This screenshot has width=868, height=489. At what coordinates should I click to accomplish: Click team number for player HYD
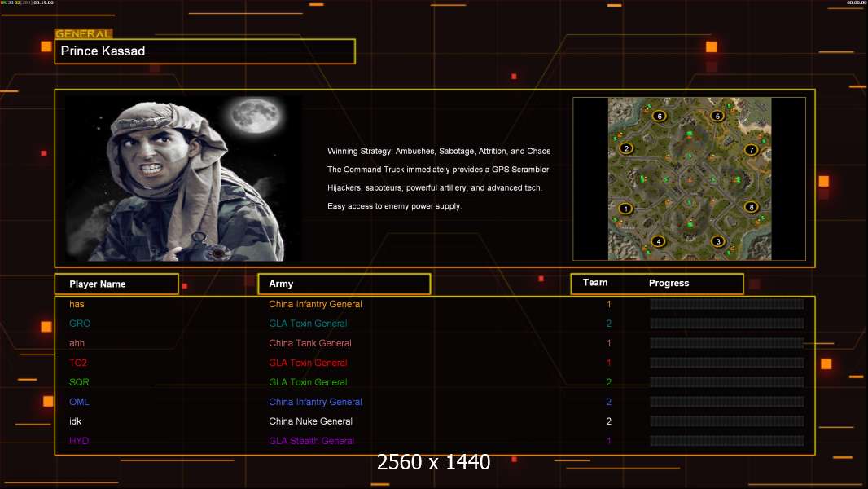click(609, 441)
